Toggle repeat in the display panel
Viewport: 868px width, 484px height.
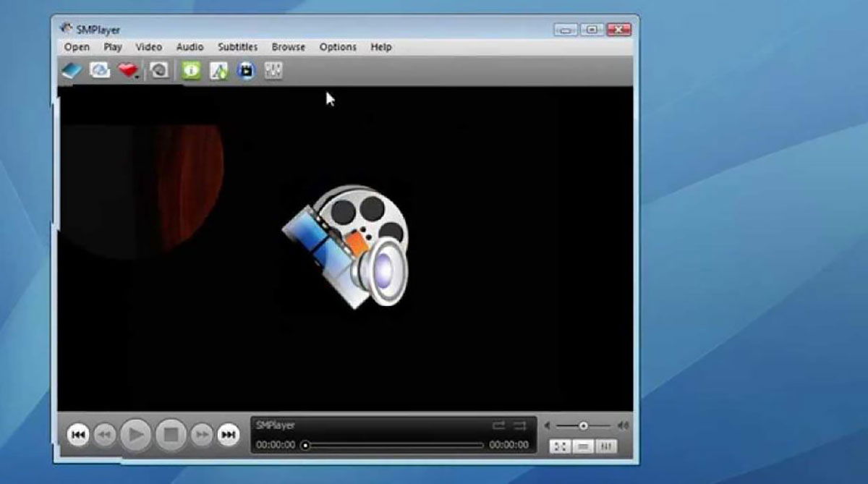tap(499, 425)
